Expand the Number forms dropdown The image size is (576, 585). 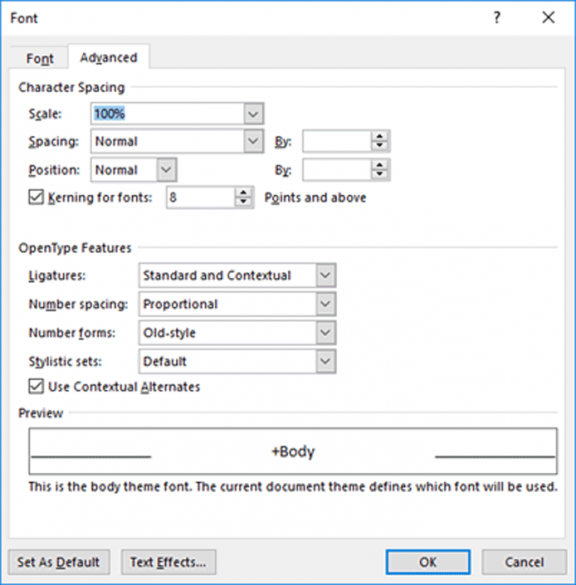tap(325, 332)
